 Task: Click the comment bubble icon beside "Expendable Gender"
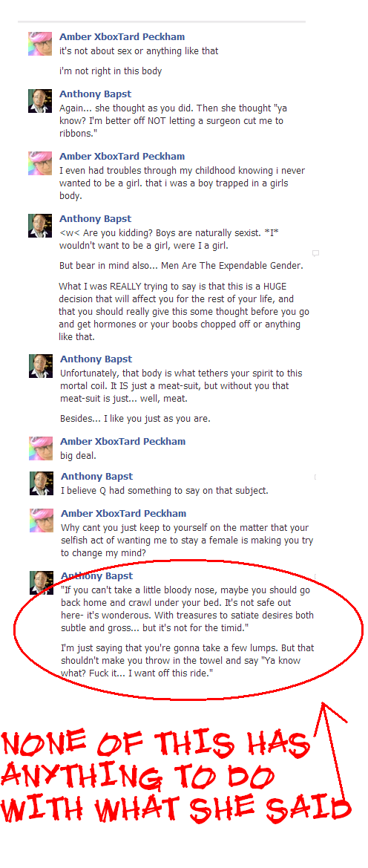[315, 253]
